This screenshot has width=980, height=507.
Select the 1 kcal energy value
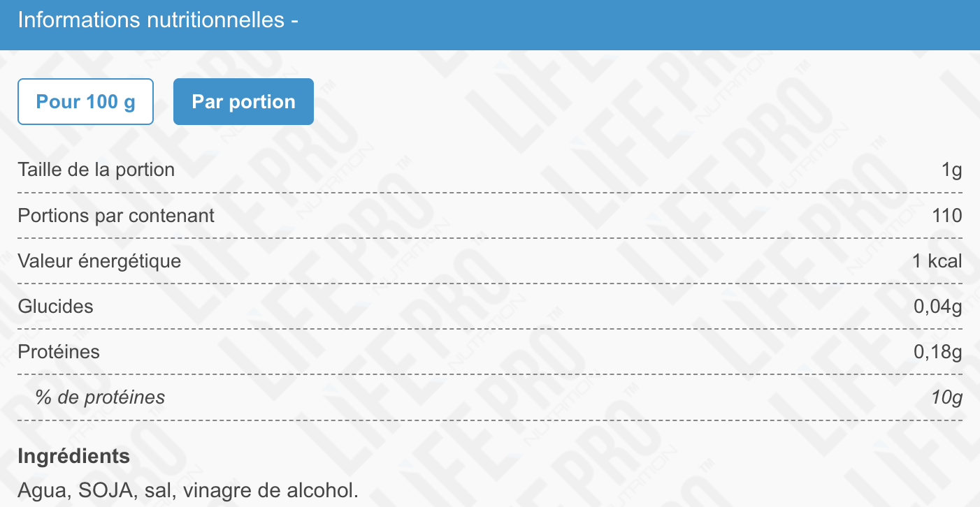click(x=937, y=262)
